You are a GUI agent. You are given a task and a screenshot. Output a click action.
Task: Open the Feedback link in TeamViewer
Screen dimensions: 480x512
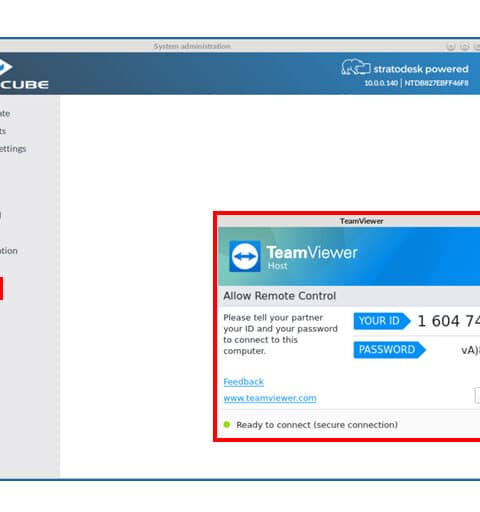click(x=243, y=382)
